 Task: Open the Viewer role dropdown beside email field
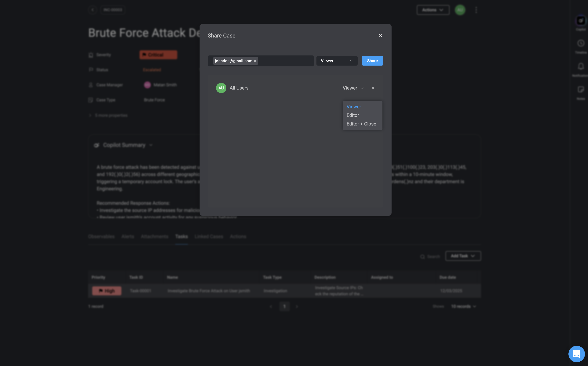(337, 61)
